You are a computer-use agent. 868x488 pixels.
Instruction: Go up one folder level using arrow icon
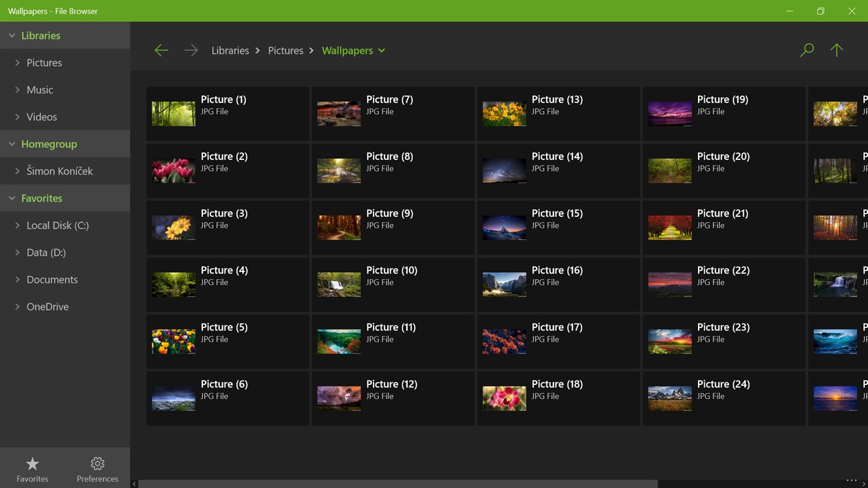(x=836, y=50)
